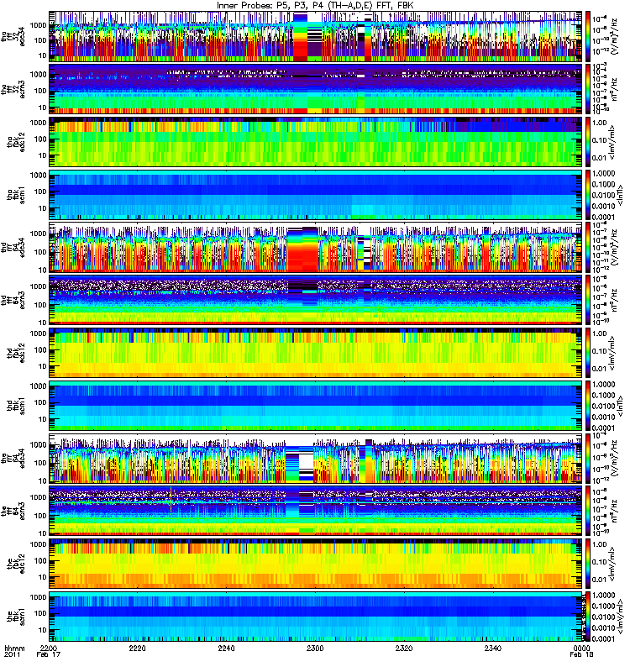Image resolution: width=630 pixels, height=672 pixels.
Task: Click the tha fff 32 scm3 spectrogram panel
Action: coord(316,89)
